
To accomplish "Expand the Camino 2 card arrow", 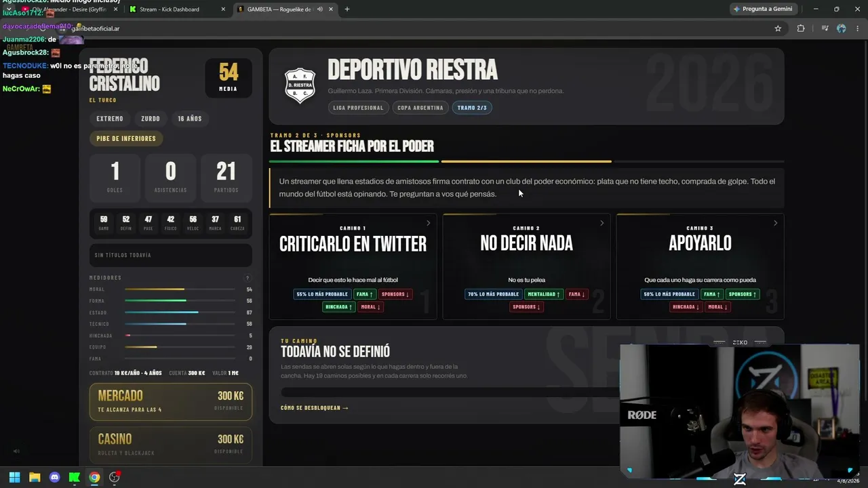I will pos(601,223).
